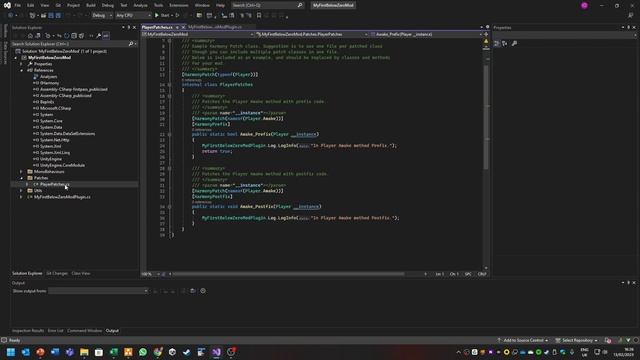Image resolution: width=640 pixels, height=360 pixels.
Task: Click the Solution Explorer Home icon
Action: point(30,36)
